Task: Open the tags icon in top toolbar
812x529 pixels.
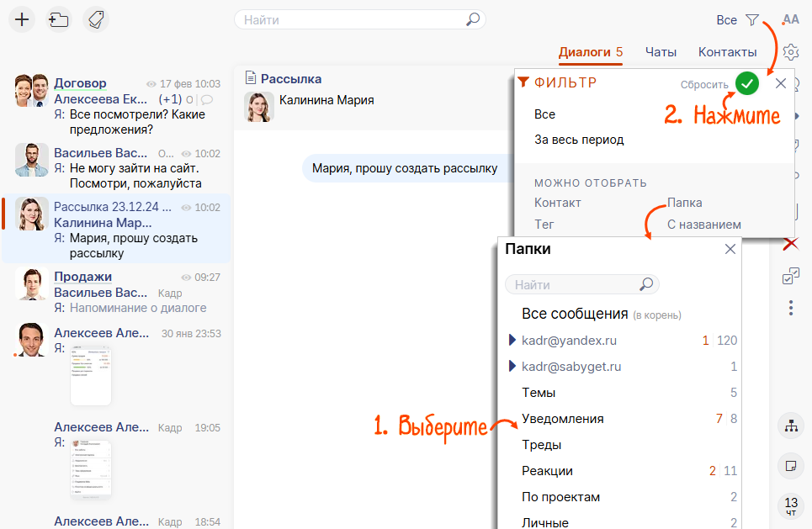Action: pos(96,19)
